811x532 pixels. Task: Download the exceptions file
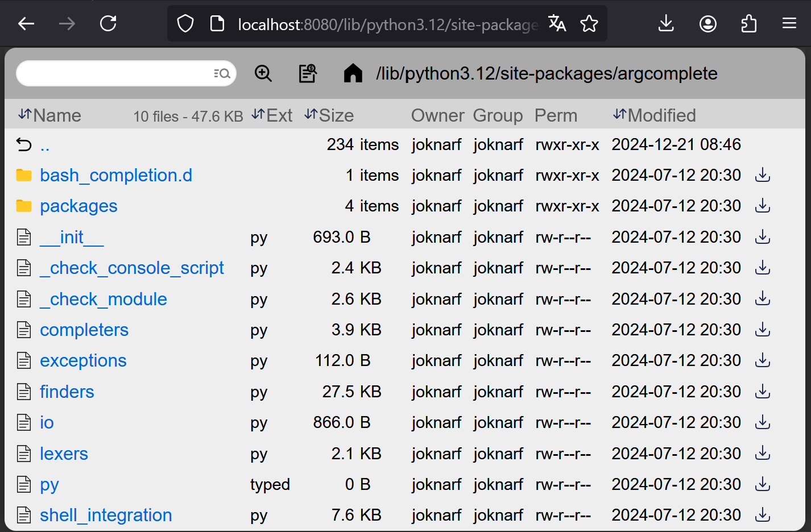[763, 360]
